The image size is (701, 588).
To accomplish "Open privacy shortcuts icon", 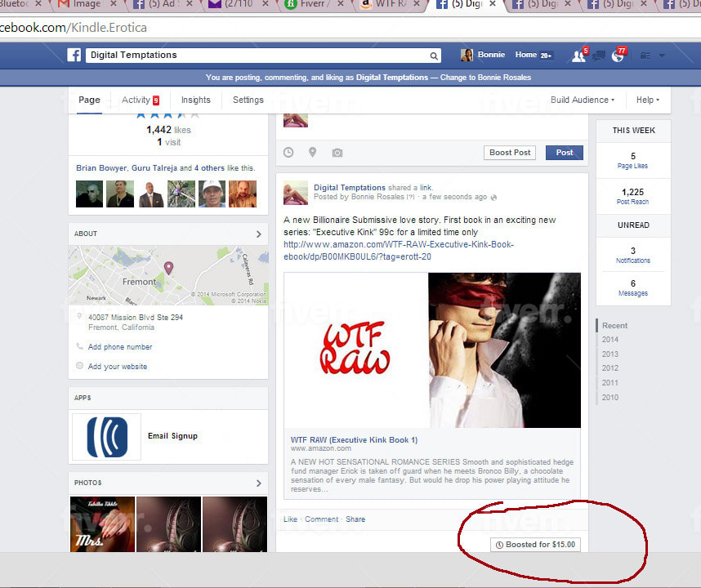I will coord(645,56).
